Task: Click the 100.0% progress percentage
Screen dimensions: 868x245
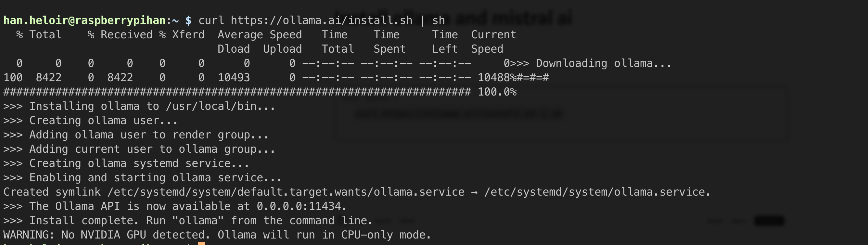Action: (497, 92)
